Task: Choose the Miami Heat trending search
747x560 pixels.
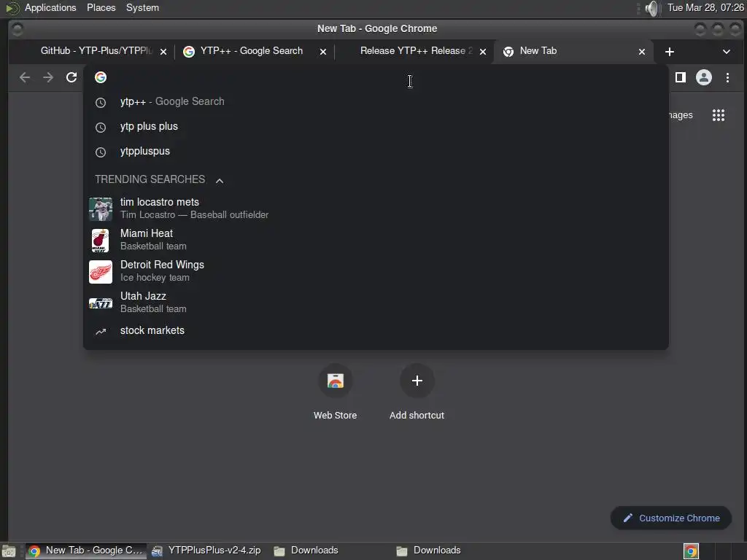Action: coord(376,240)
